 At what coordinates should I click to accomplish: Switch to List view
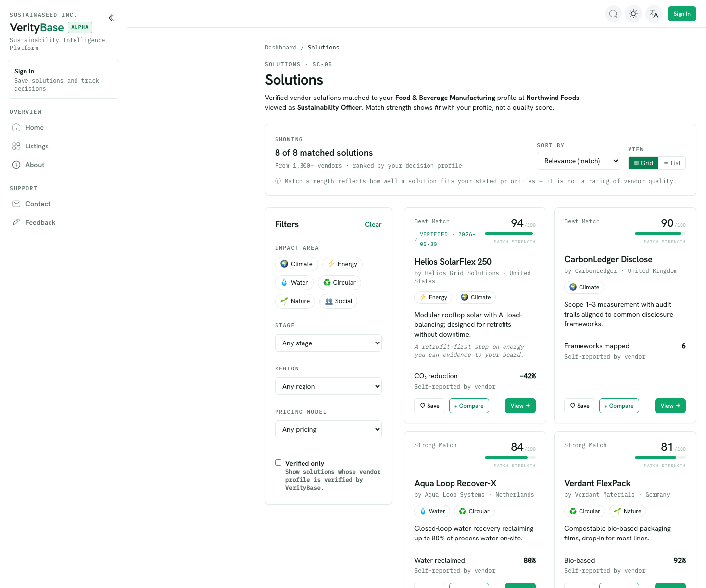click(x=672, y=163)
